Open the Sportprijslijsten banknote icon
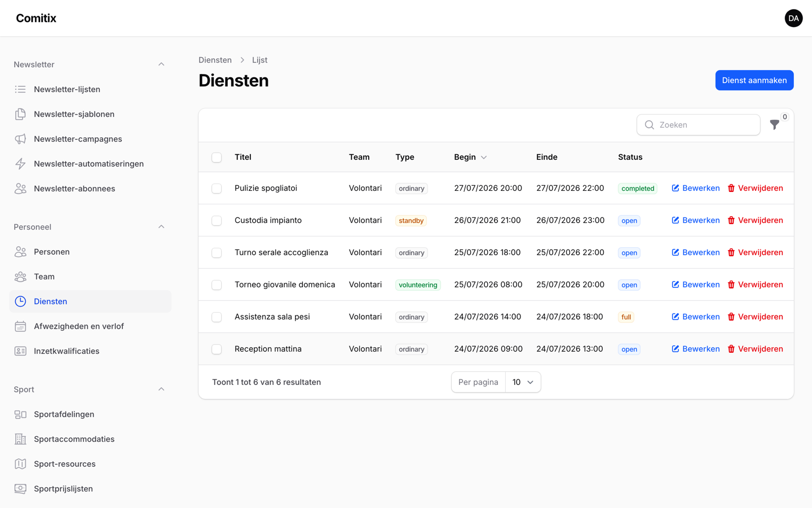Viewport: 812px width, 508px height. 20,489
